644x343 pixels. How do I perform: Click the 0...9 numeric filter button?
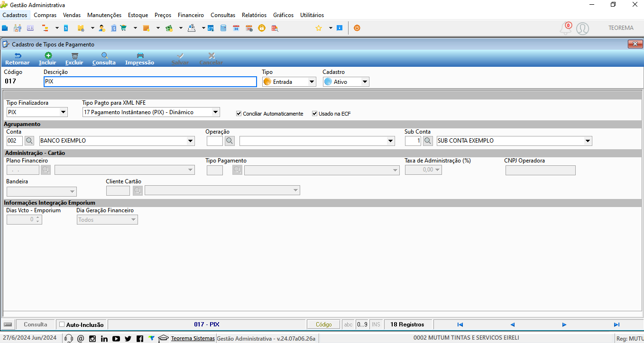tap(362, 325)
